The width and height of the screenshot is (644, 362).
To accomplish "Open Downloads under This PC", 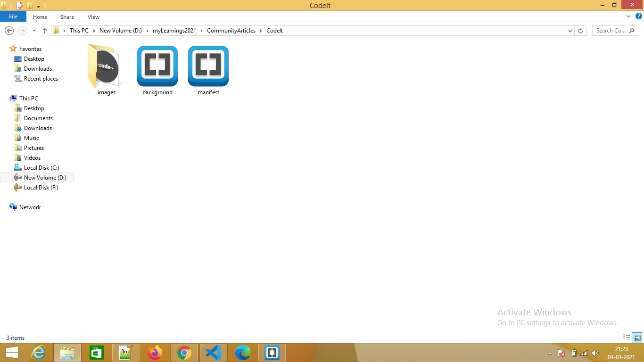I will 38,128.
